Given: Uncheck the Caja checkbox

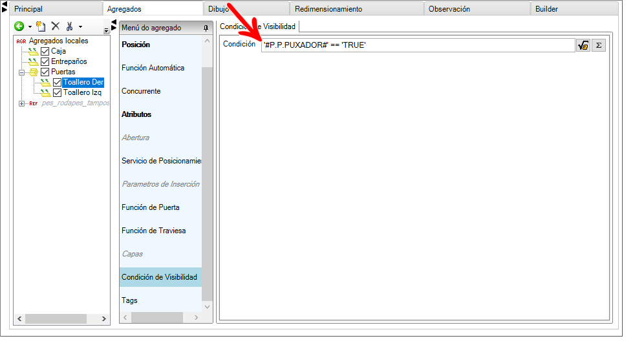Looking at the screenshot, I should coord(45,51).
